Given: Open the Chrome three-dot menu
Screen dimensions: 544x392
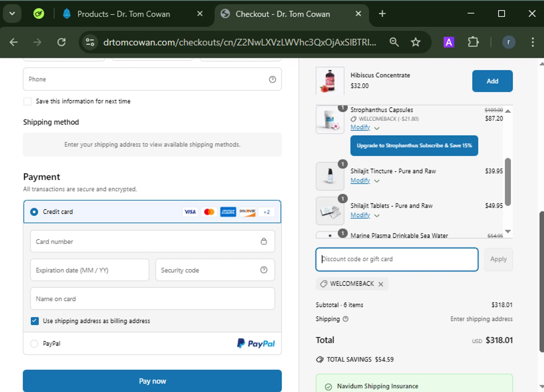Looking at the screenshot, I should tap(532, 42).
